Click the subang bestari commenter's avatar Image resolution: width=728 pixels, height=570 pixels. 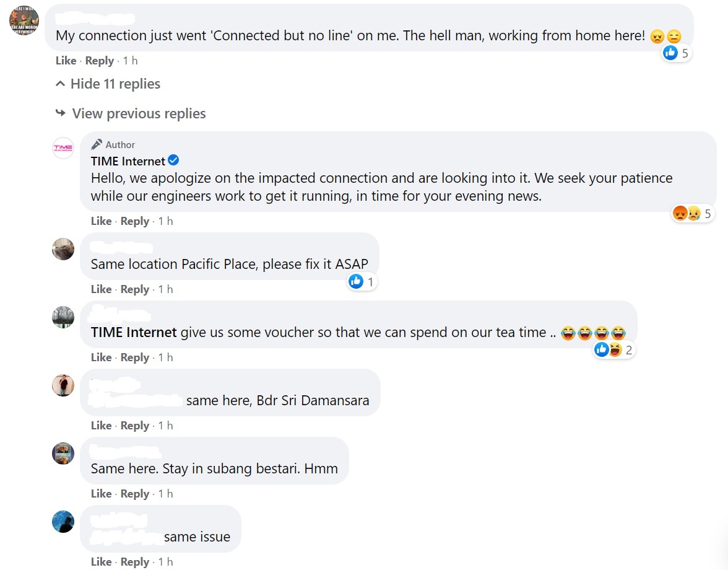click(x=63, y=454)
